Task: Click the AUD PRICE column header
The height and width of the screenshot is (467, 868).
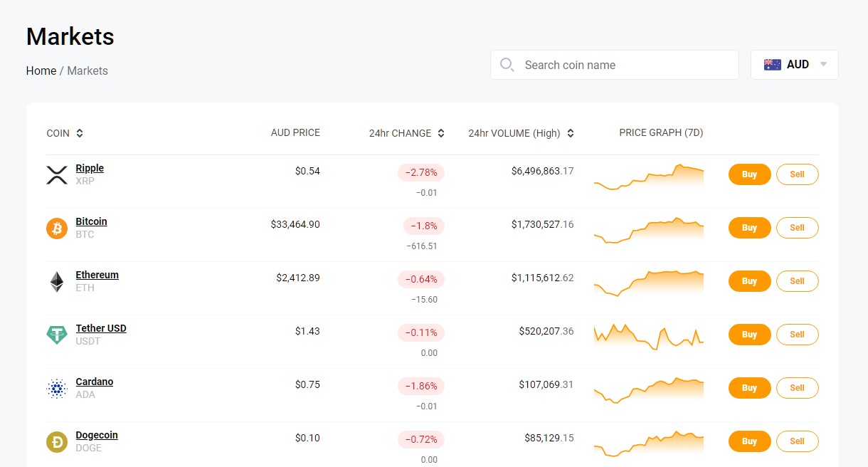Action: coord(295,132)
